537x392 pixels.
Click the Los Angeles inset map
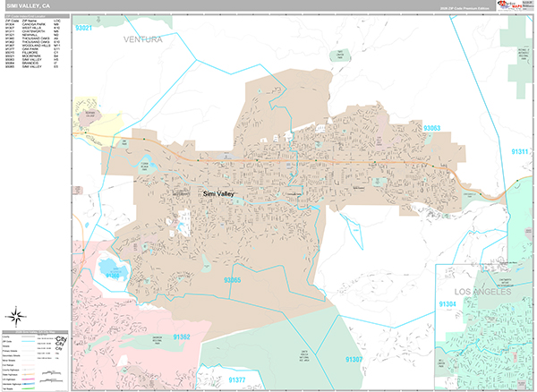(484, 326)
